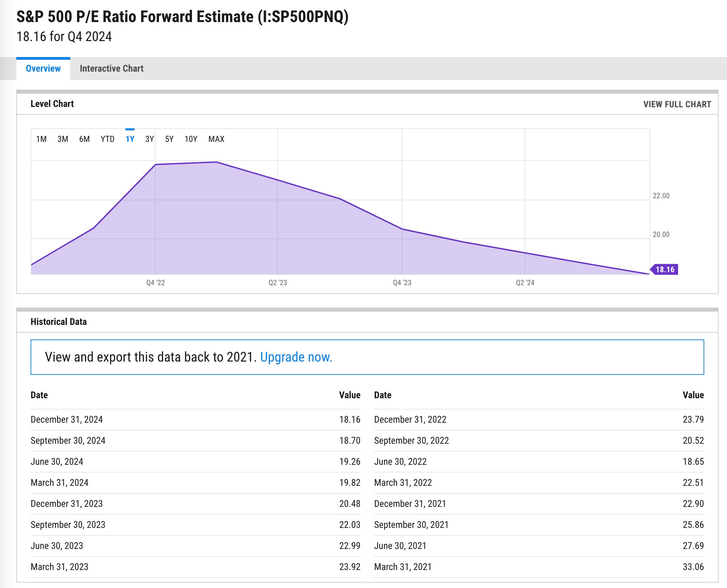The height and width of the screenshot is (588, 727).
Task: Select the YTD chart range
Action: coord(107,139)
